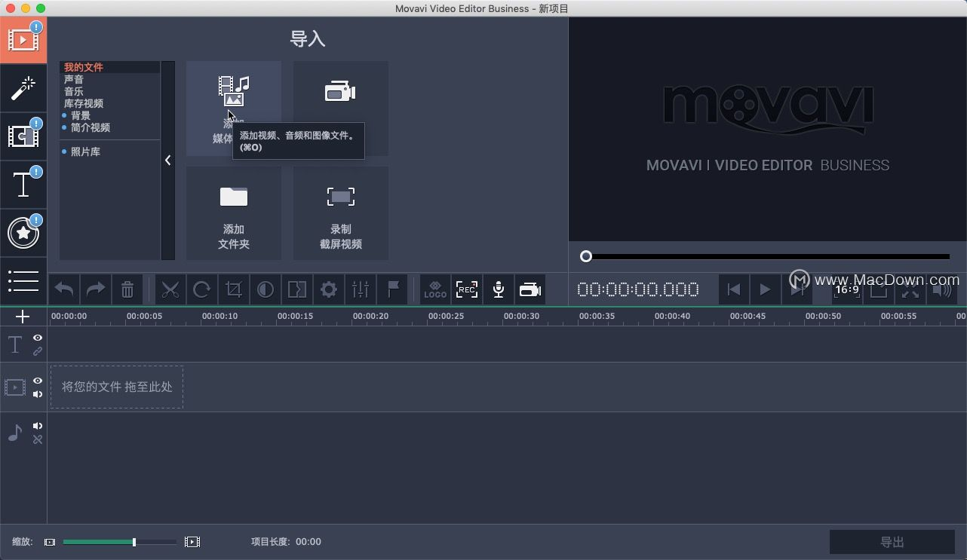The image size is (967, 560).
Task: Click the Record audio microphone icon
Action: pos(499,289)
